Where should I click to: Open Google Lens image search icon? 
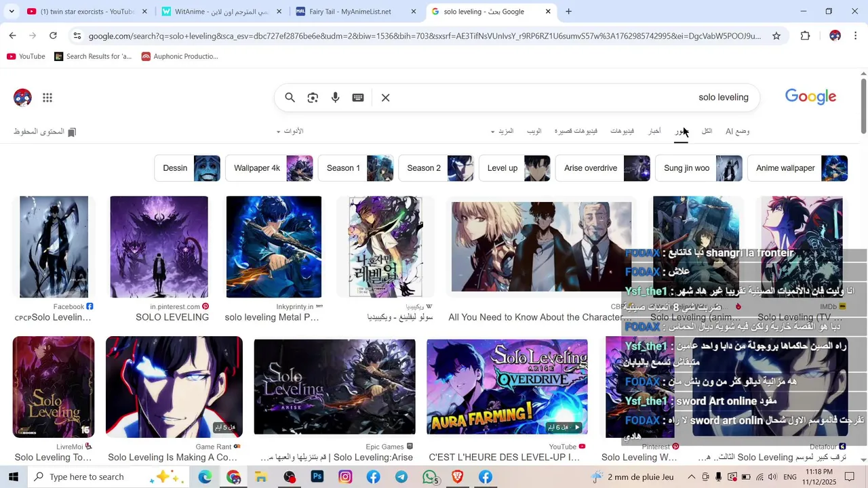(313, 98)
